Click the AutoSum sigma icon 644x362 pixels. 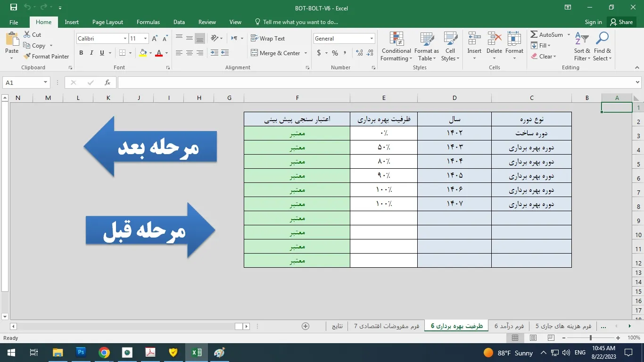(x=534, y=34)
